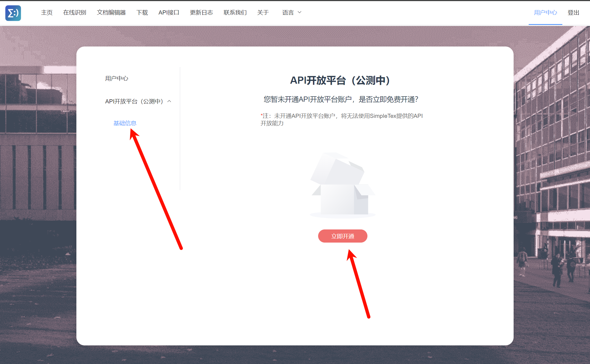This screenshot has width=590, height=364.
Task: Open the 语言 language dropdown
Action: [288, 13]
